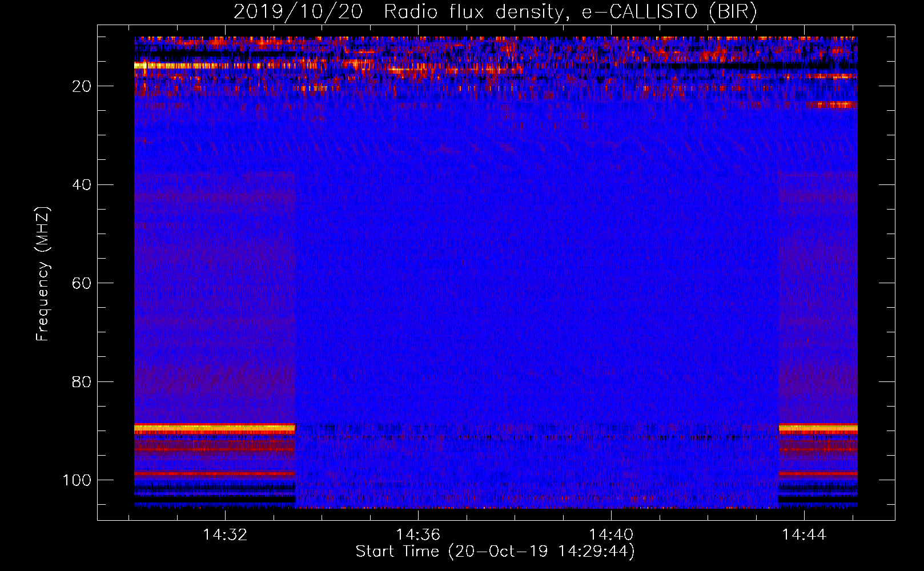The image size is (924, 571).
Task: Click the '14:40' time tick label
Action: 611,534
